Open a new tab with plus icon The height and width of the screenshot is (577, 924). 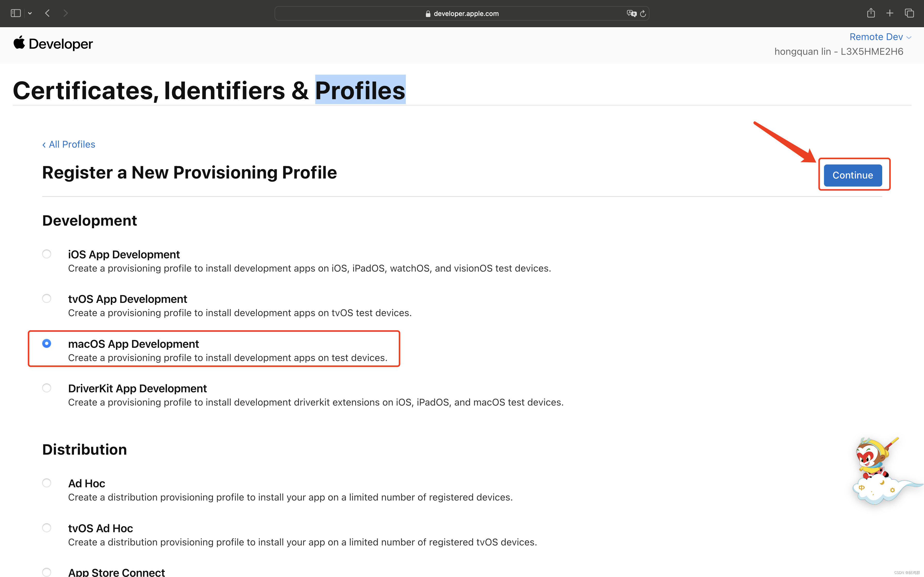tap(890, 13)
